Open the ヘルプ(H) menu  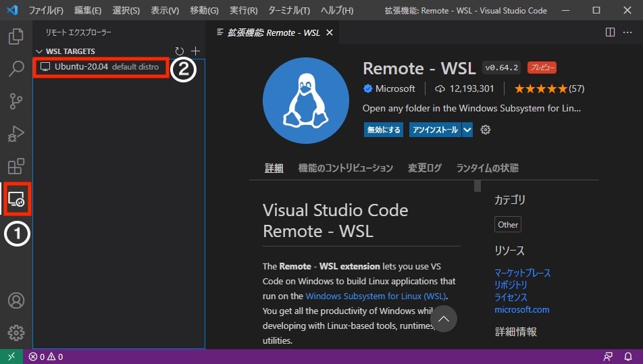point(337,10)
